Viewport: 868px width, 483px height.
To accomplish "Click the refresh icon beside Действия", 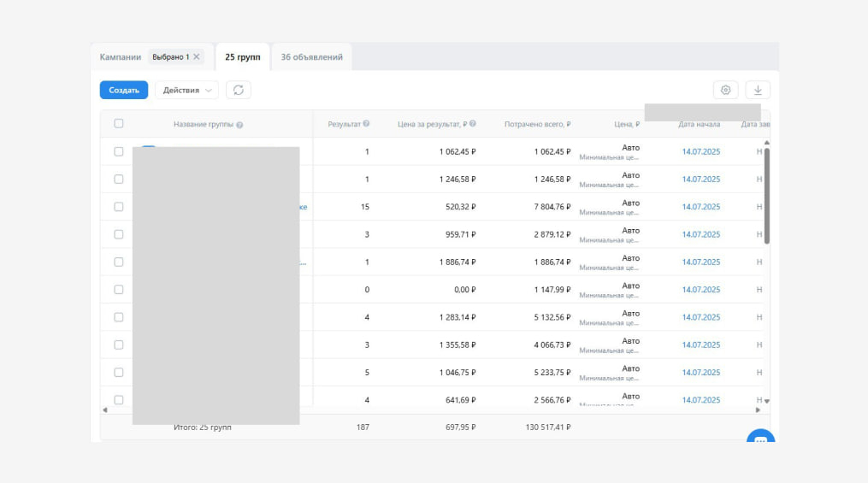I will 239,90.
